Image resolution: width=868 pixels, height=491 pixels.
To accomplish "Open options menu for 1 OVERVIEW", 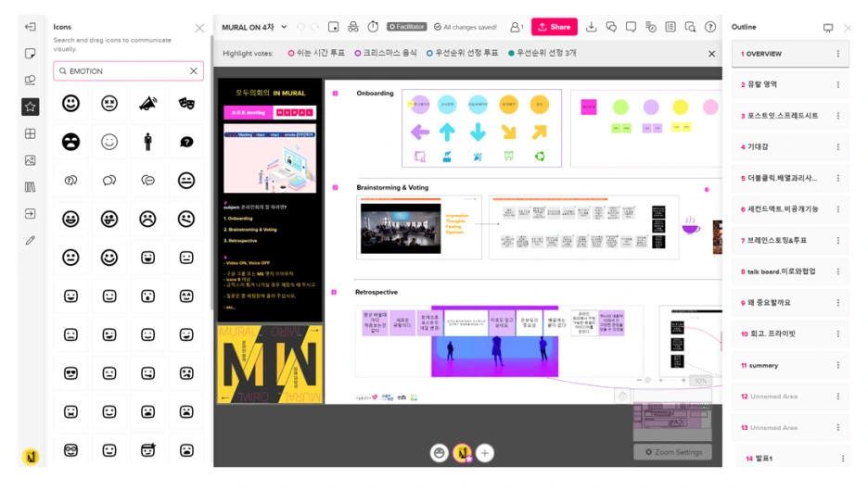I will [838, 54].
